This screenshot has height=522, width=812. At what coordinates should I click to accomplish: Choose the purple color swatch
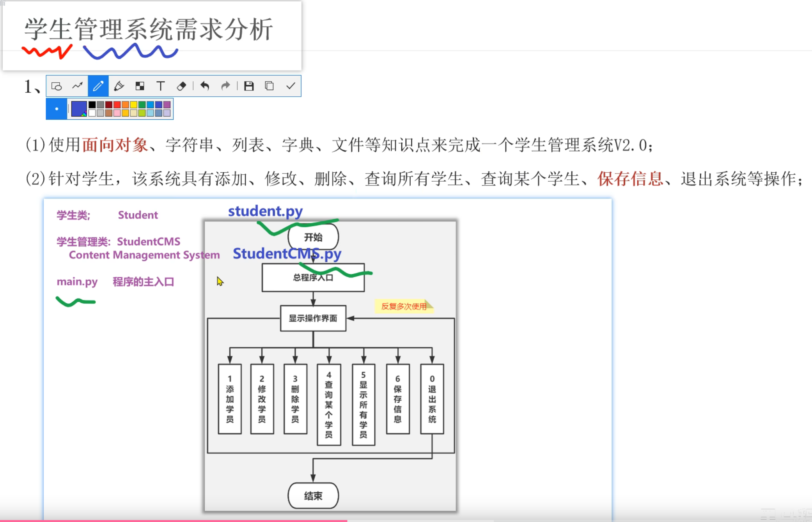click(x=167, y=104)
